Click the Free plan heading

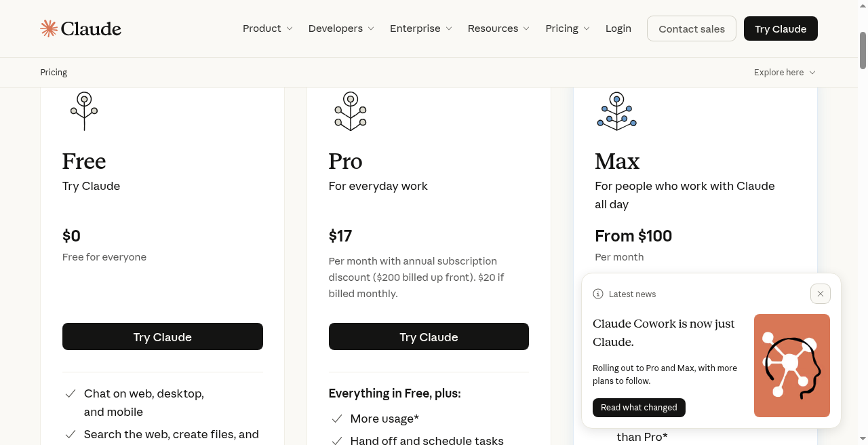pyautogui.click(x=84, y=161)
